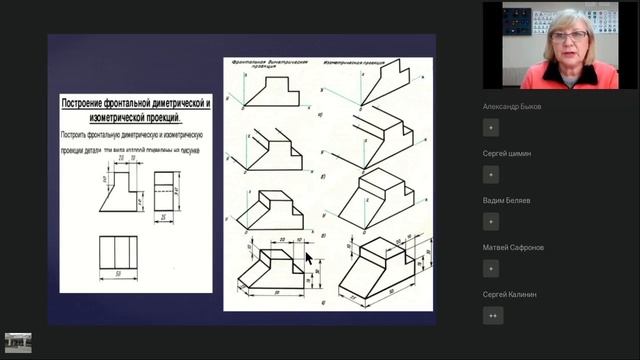
Task: Click the plus button under Матвей Сафронов
Action: (x=491, y=269)
